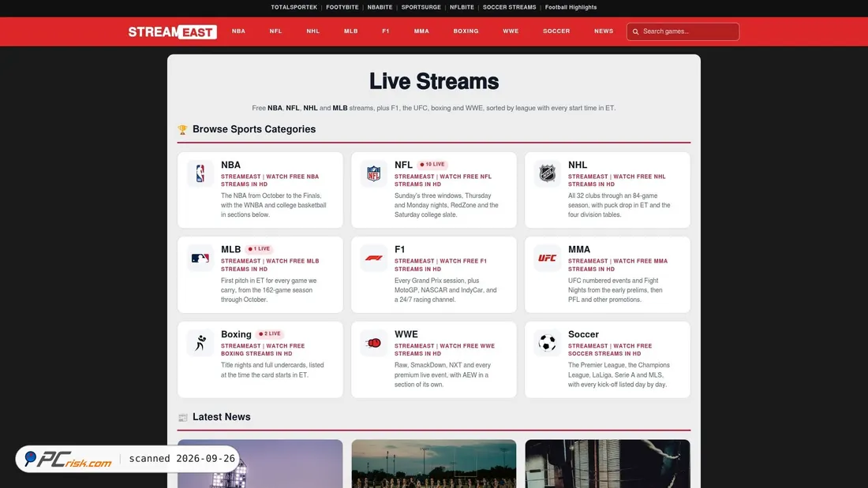Viewport: 868px width, 488px height.
Task: Follow the FOOTYBITE top link
Action: tap(342, 7)
